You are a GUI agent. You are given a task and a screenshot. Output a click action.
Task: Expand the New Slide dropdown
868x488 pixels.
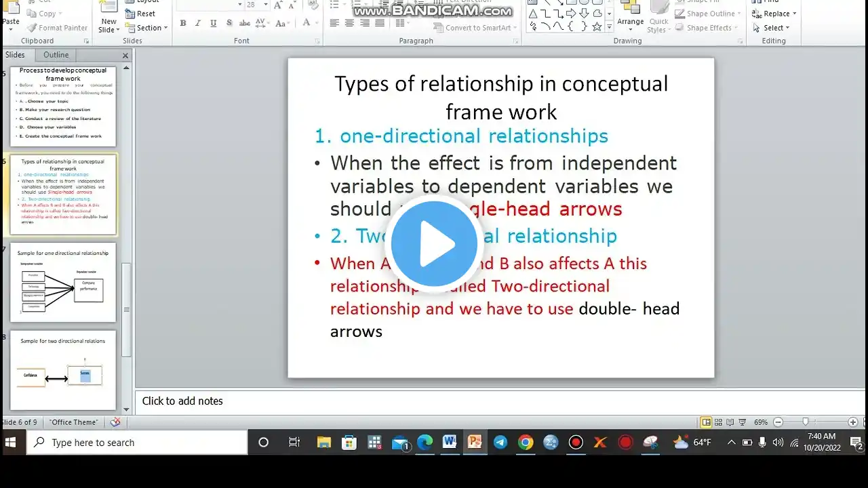[108, 26]
